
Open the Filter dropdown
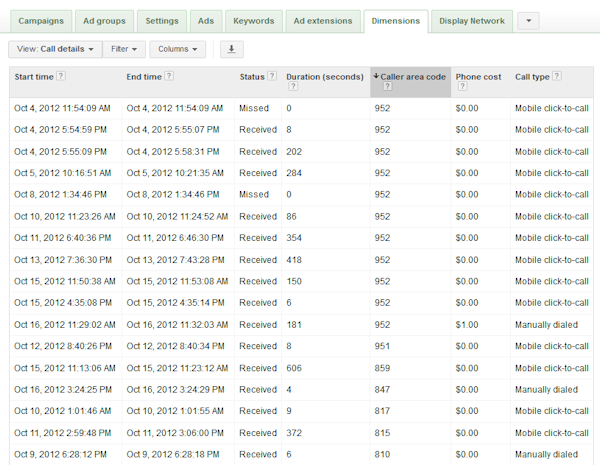[124, 49]
